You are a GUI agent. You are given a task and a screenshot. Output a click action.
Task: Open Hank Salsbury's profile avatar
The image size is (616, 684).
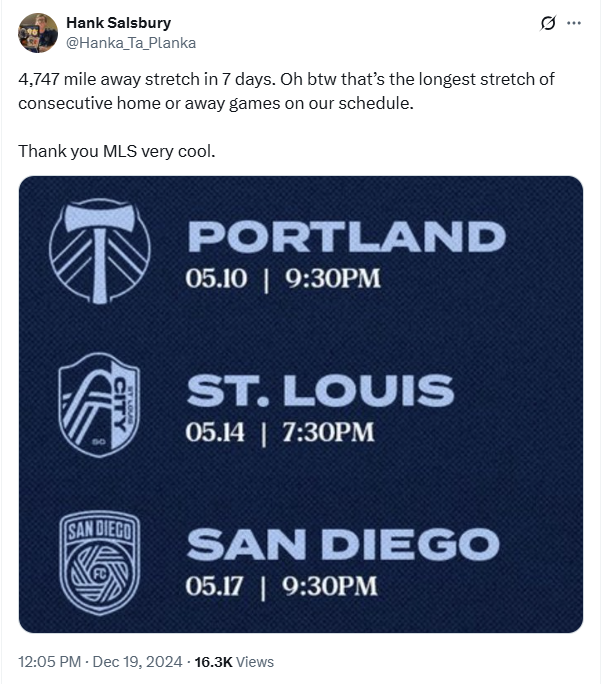38,33
